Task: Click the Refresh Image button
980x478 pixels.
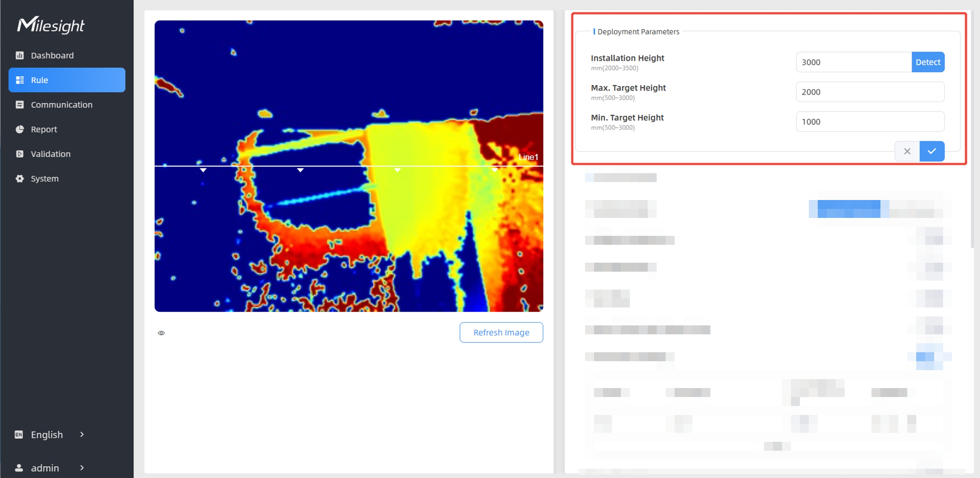Action: (x=501, y=332)
